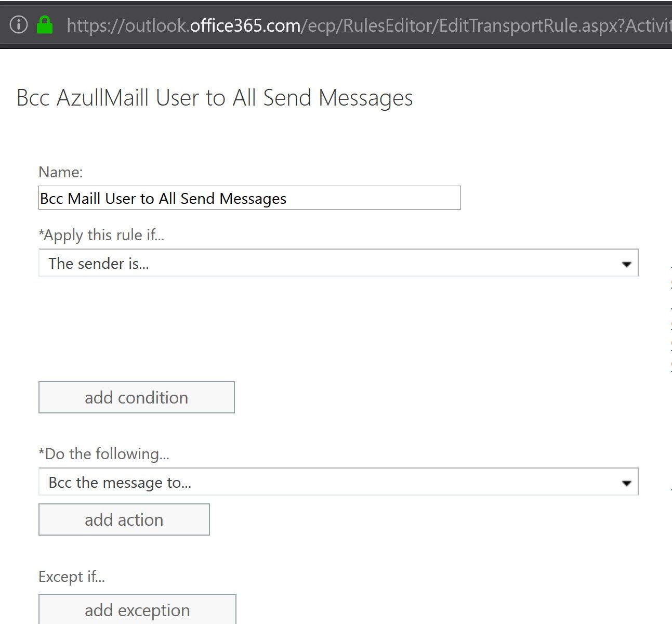Focus the rule Name text field
The image size is (672, 624).
(x=249, y=198)
